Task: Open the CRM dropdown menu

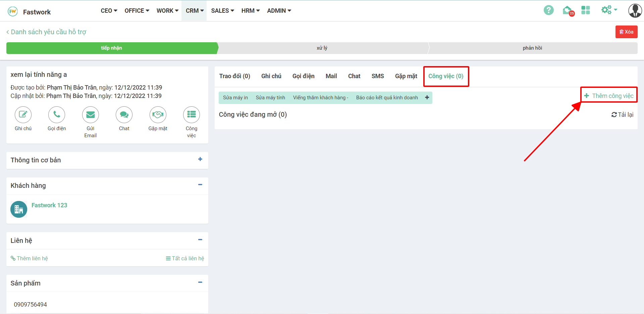Action: pyautogui.click(x=195, y=11)
